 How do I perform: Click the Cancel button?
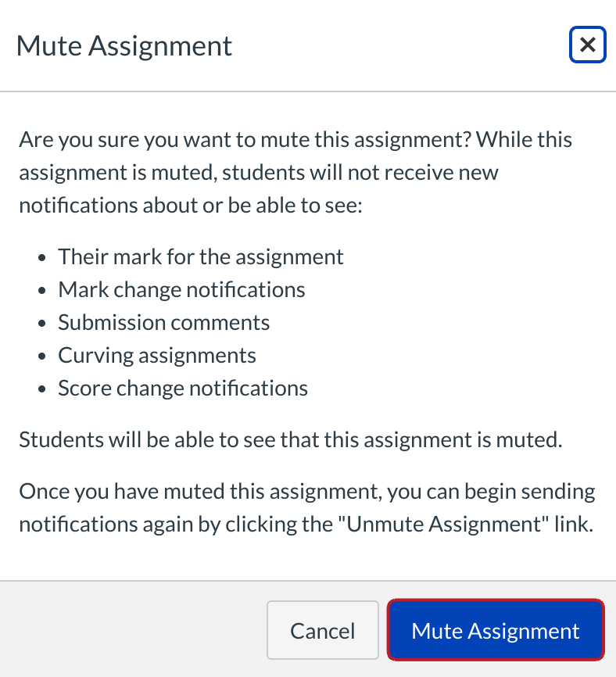pos(322,631)
